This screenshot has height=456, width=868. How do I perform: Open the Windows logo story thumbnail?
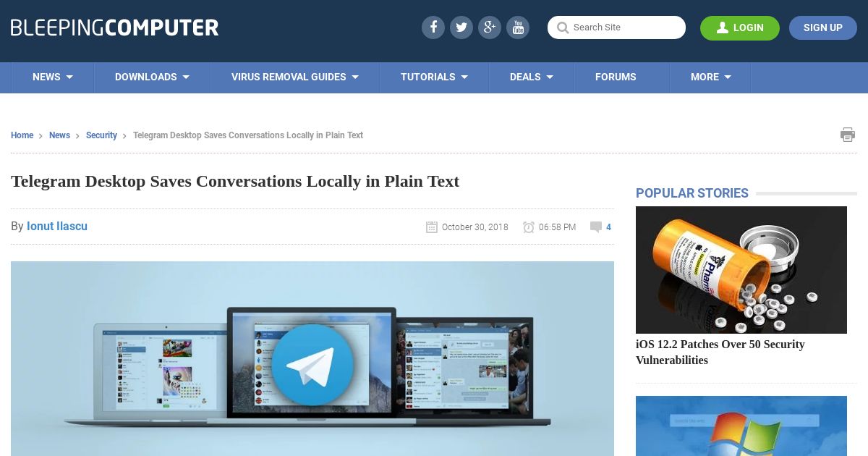click(x=741, y=426)
